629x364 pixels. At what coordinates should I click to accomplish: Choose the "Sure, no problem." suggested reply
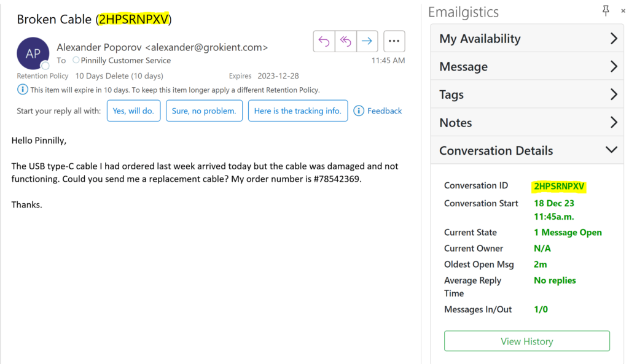pyautogui.click(x=204, y=110)
